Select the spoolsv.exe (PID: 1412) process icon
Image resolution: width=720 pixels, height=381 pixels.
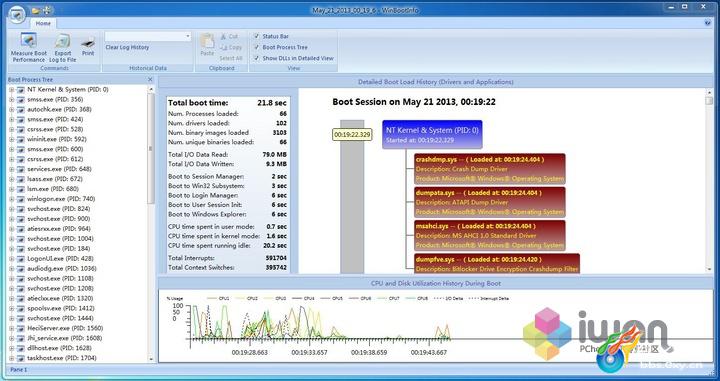(21, 308)
